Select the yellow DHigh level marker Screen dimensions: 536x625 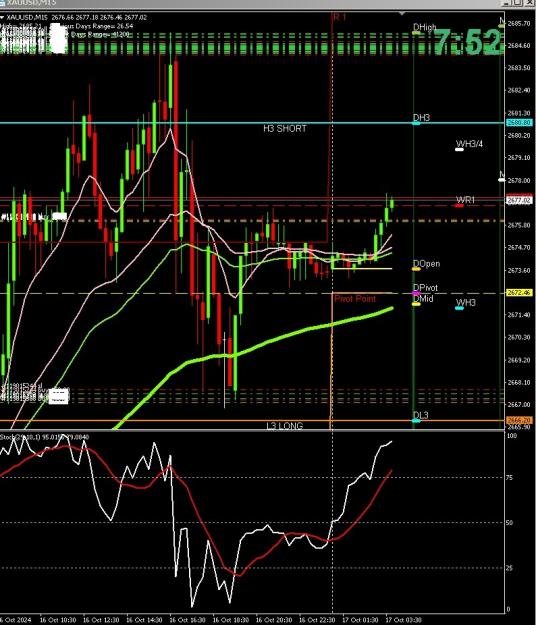pyautogui.click(x=416, y=33)
